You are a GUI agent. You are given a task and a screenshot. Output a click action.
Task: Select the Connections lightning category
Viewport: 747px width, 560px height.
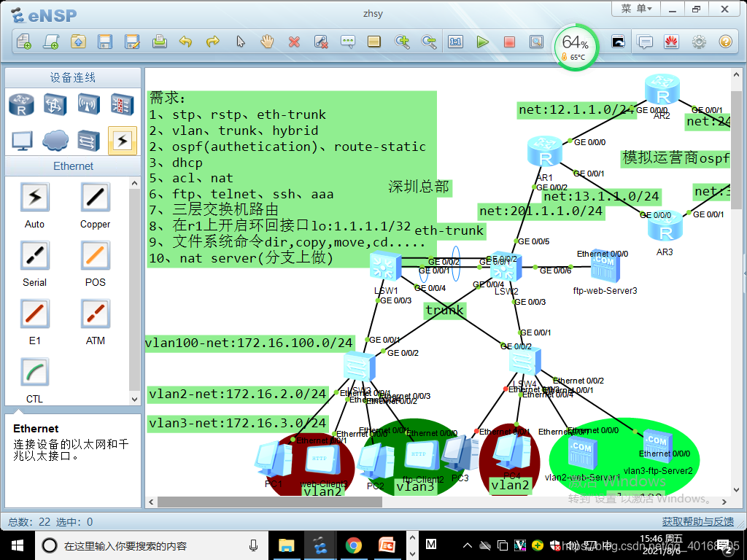pyautogui.click(x=123, y=141)
